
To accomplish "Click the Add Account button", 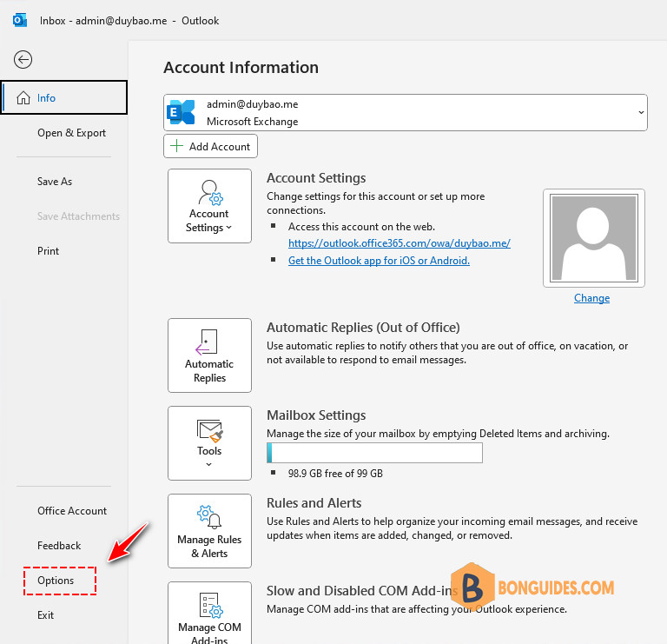I will (210, 146).
